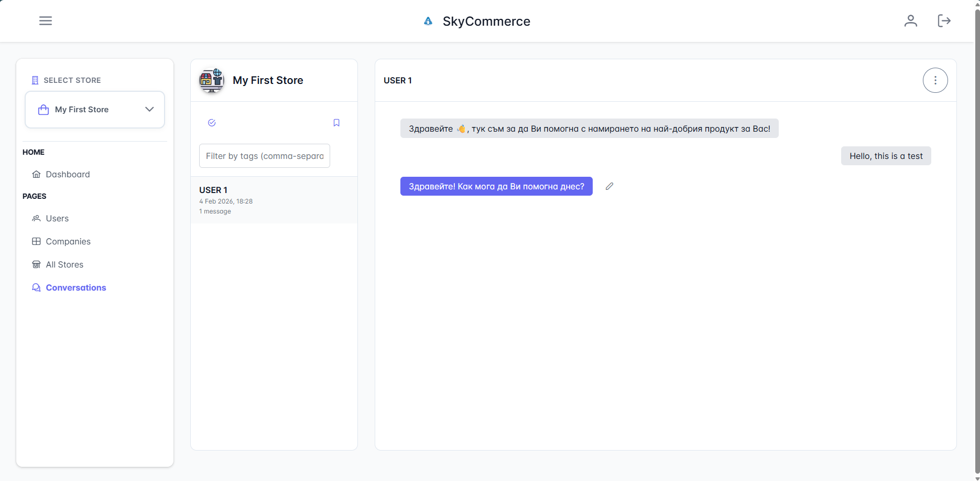Click the PAGES section heading
980x481 pixels.
tap(35, 196)
